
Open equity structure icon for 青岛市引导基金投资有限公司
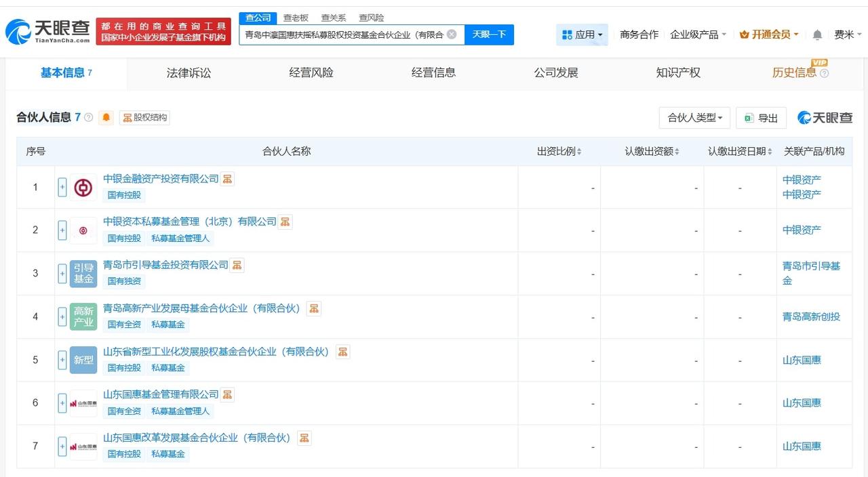coord(237,265)
